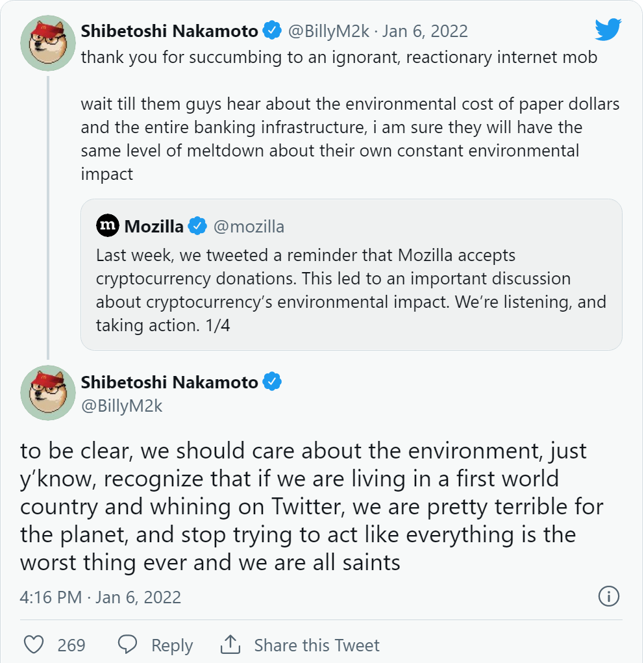Open the second tweet's doge avatar
This screenshot has width=644, height=663.
pos(49,392)
